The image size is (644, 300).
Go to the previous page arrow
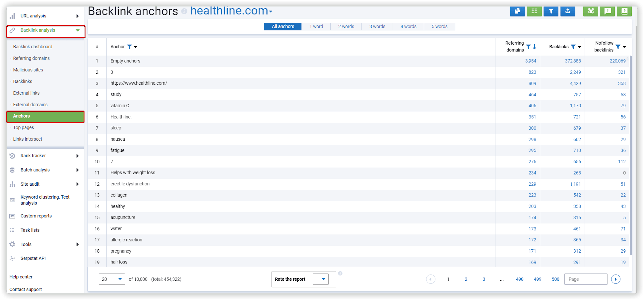[x=431, y=279]
